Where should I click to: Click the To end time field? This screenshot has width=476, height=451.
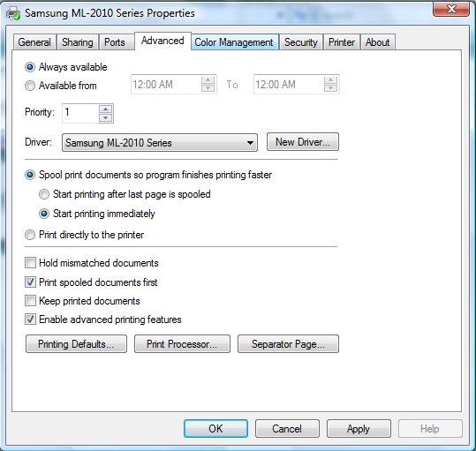tap(289, 85)
